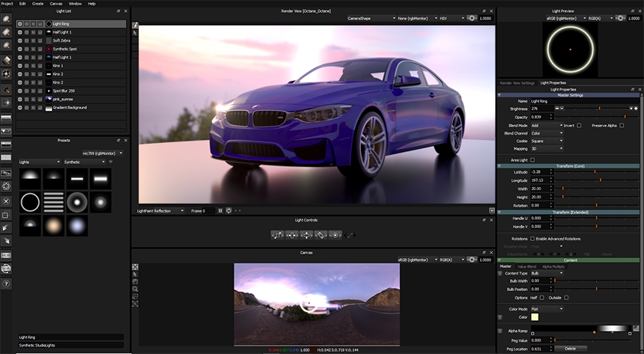This screenshot has width=644, height=354.
Task: Click the circular target icon in Light Controls
Action: pos(335,235)
